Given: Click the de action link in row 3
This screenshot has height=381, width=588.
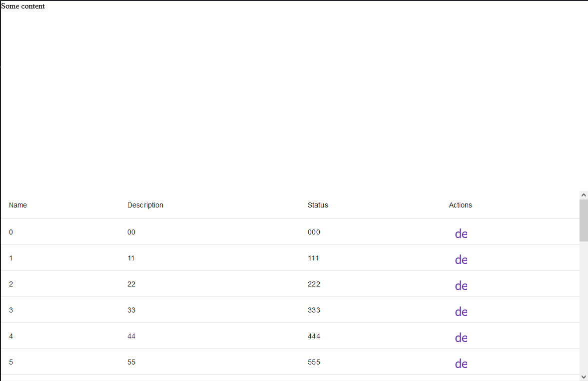Looking at the screenshot, I should click(461, 311).
